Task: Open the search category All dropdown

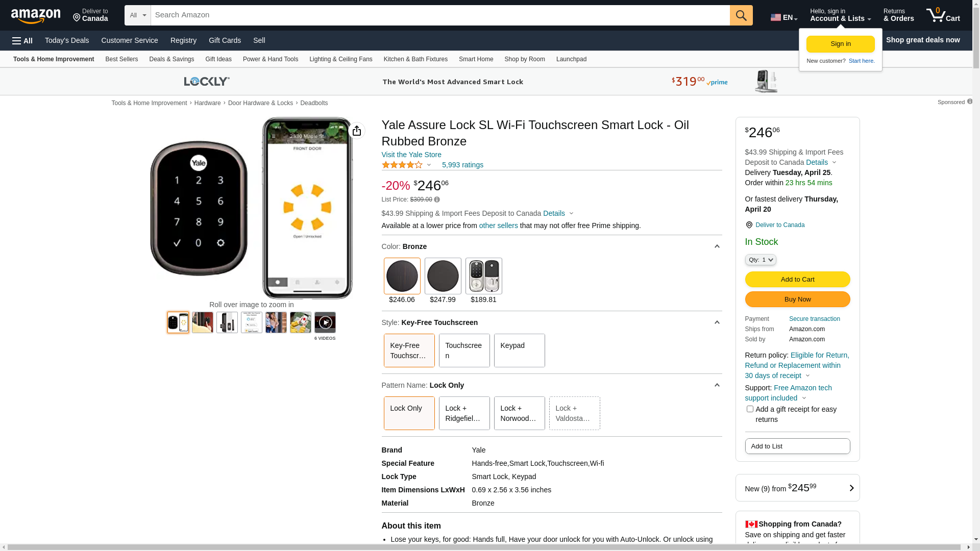Action: (x=137, y=15)
